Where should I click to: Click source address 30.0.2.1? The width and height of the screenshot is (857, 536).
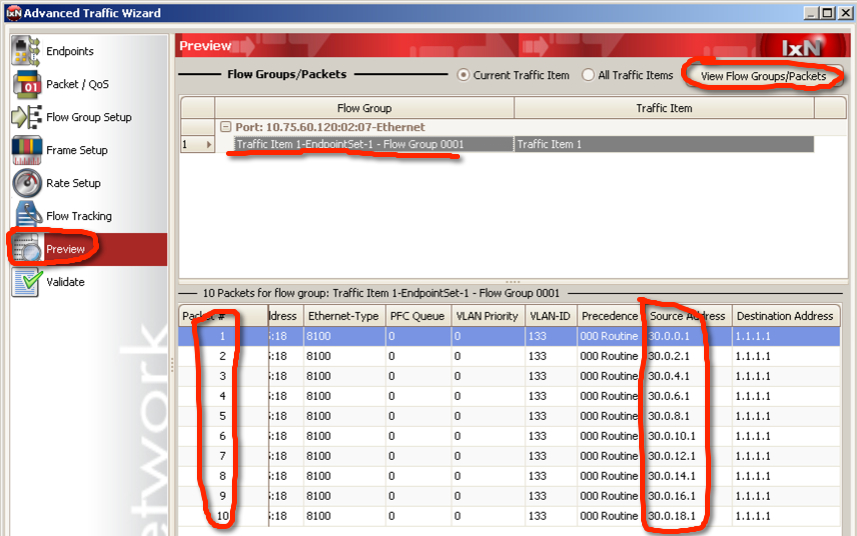point(668,356)
